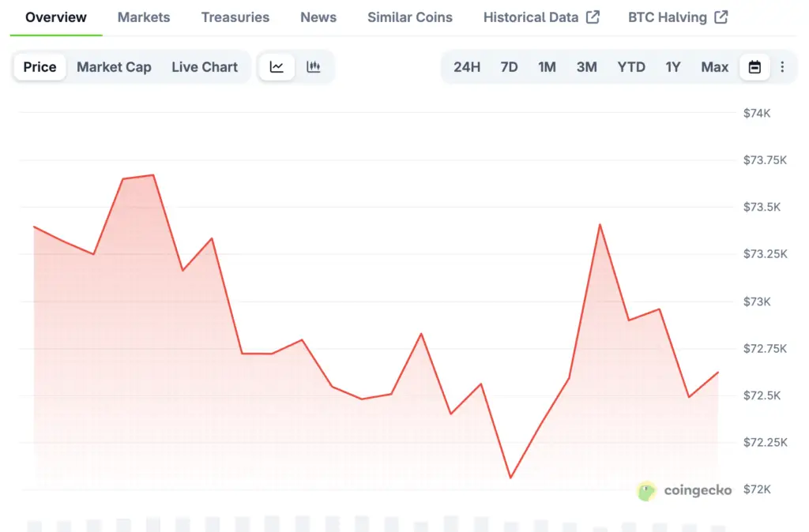
Task: Click the chart's lowest price point
Action: coord(510,478)
